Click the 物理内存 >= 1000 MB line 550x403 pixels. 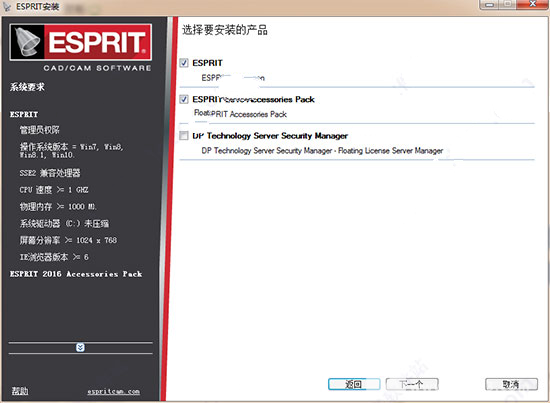tap(58, 207)
